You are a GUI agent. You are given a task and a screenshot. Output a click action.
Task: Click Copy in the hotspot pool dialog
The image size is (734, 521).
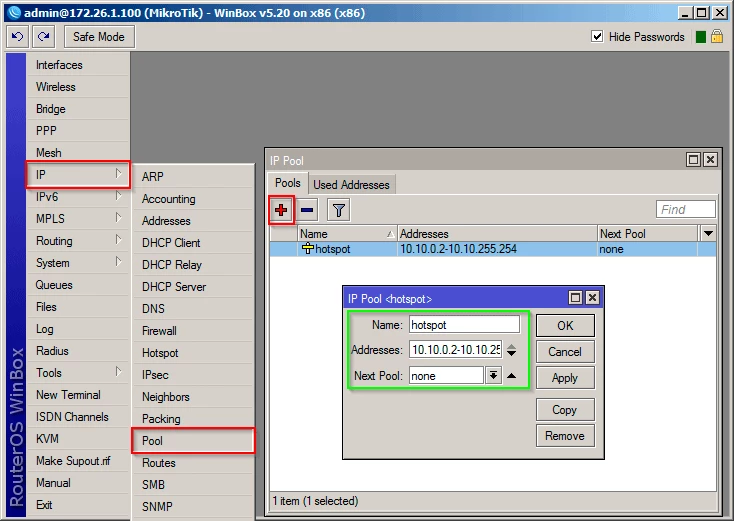click(x=565, y=410)
